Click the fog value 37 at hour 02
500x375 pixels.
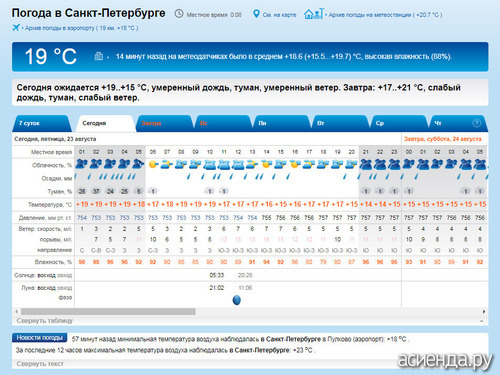pyautogui.click(x=96, y=191)
